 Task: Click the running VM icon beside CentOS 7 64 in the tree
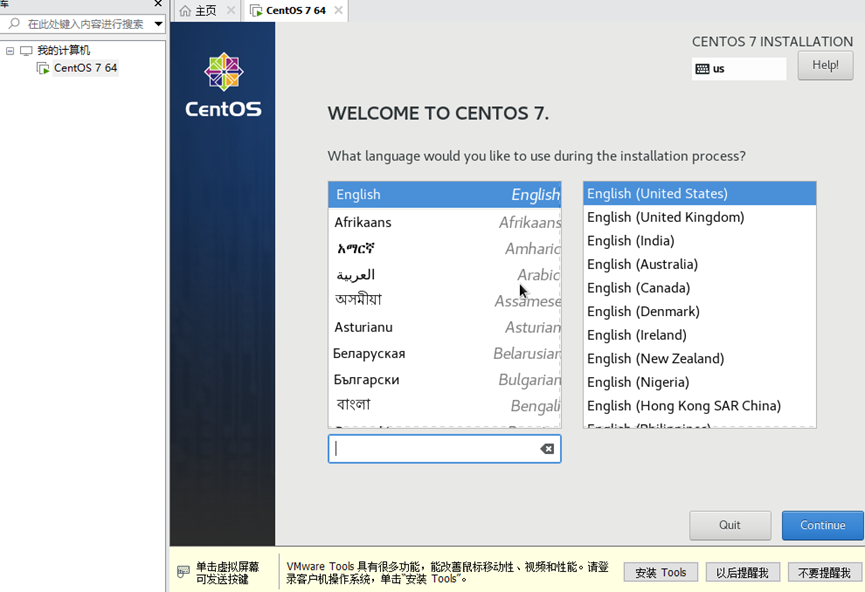pyautogui.click(x=42, y=68)
